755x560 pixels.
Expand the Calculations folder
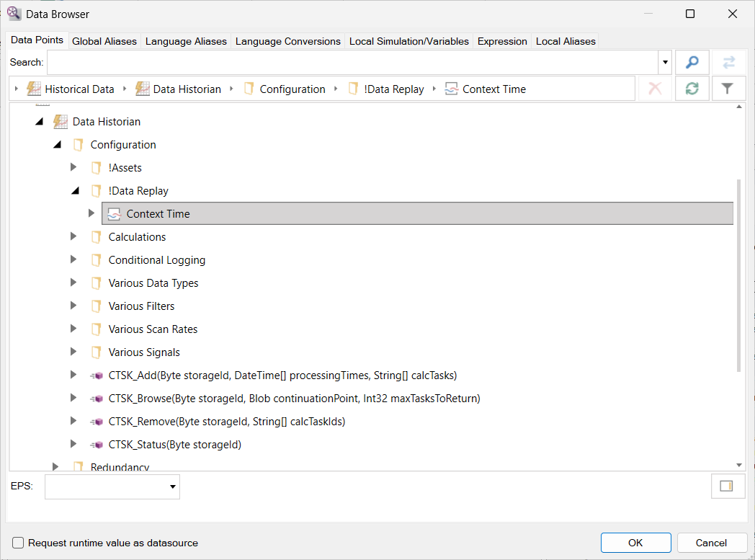coord(73,237)
